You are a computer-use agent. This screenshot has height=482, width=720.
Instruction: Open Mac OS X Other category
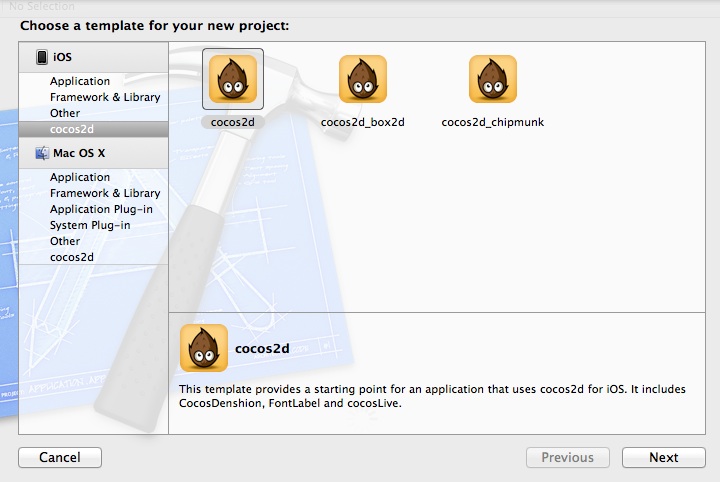click(x=93, y=241)
